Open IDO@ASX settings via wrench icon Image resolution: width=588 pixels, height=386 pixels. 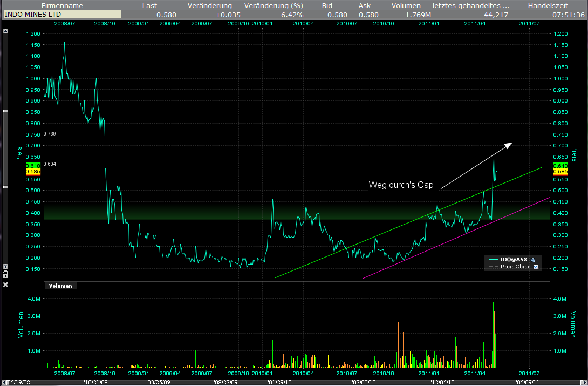(x=532, y=260)
